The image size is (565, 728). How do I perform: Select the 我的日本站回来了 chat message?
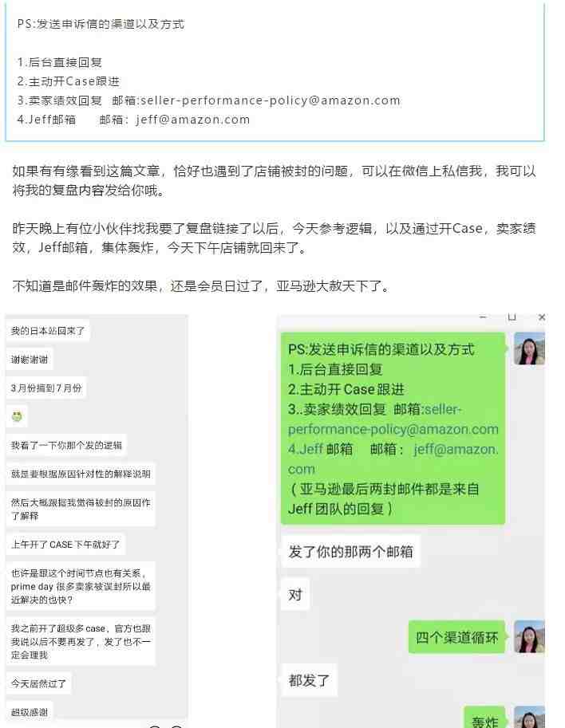[x=48, y=331]
